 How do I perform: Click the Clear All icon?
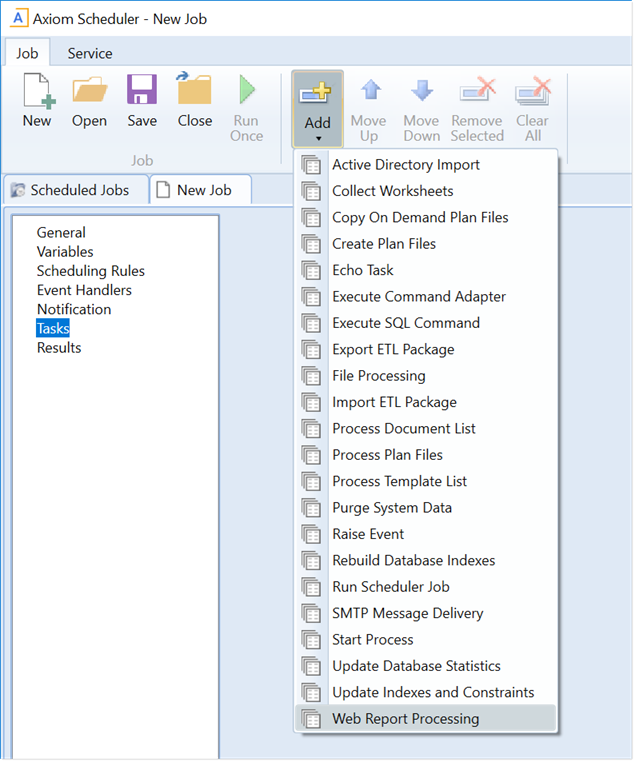(x=533, y=92)
